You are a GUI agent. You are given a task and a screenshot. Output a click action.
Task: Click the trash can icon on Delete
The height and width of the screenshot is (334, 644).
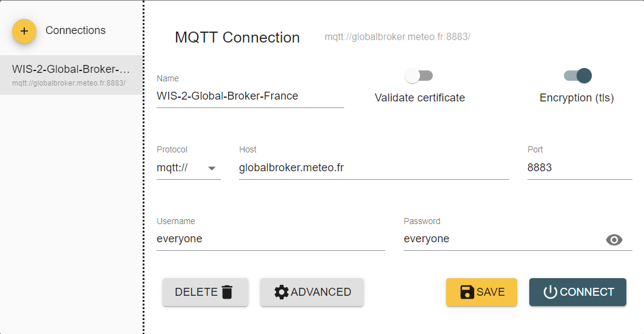227,292
